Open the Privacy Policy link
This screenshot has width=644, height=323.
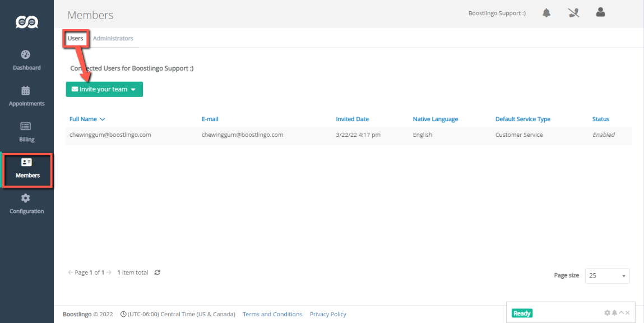click(328, 314)
